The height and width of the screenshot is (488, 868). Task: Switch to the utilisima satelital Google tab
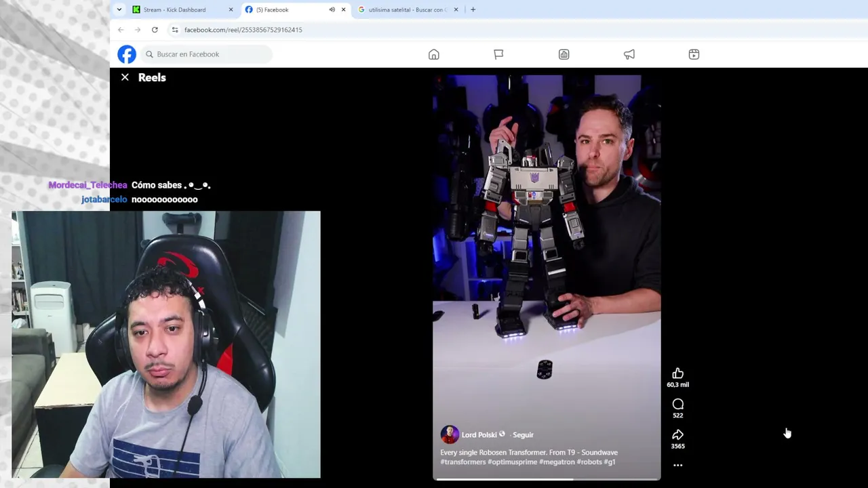coord(408,9)
